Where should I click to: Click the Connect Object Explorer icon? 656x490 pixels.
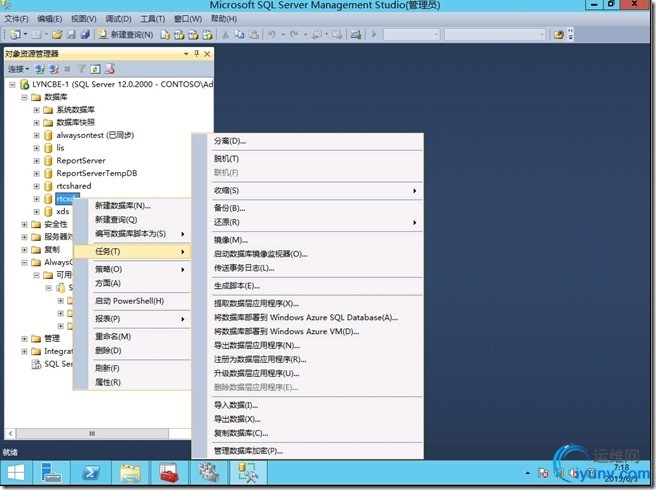point(40,69)
